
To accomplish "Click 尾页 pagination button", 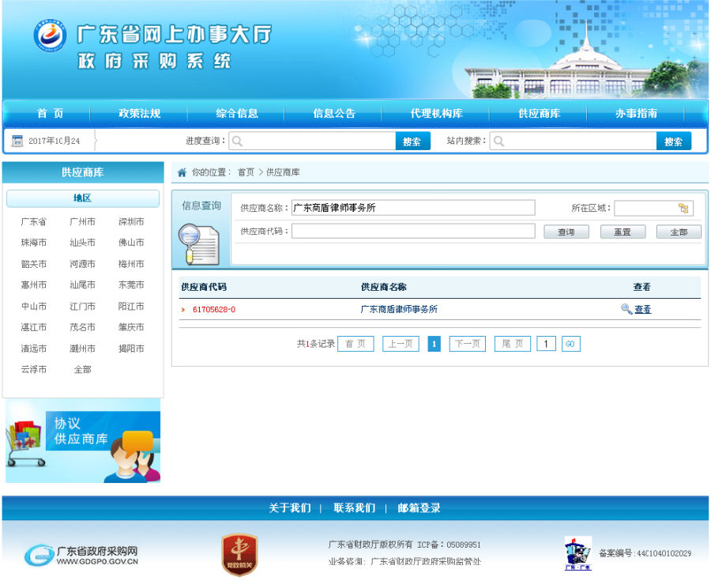I will (513, 344).
